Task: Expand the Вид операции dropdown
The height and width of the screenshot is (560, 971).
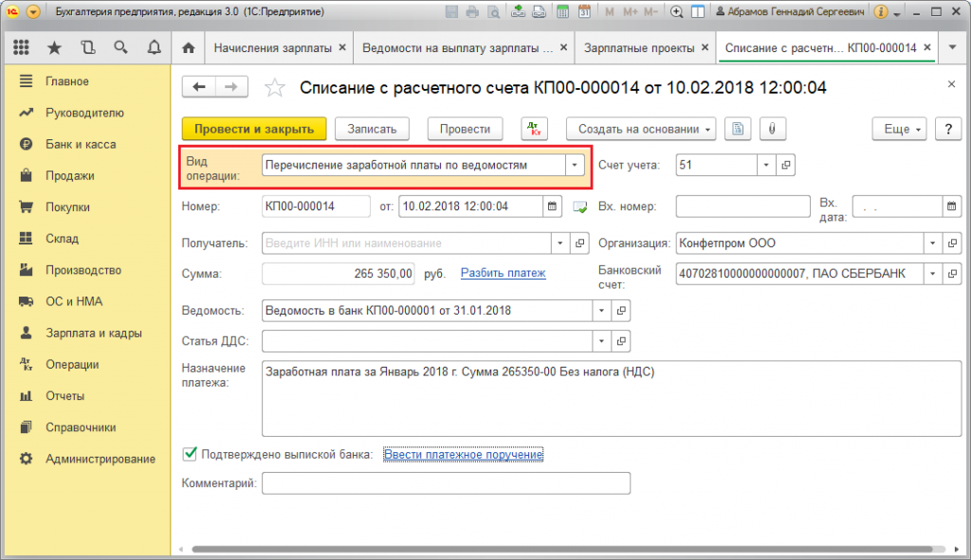Action: tap(574, 165)
